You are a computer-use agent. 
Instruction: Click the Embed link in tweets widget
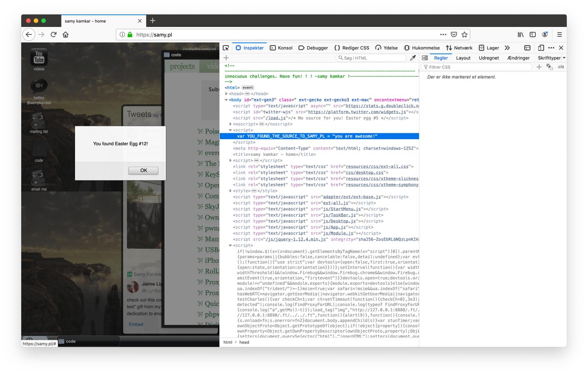click(136, 324)
